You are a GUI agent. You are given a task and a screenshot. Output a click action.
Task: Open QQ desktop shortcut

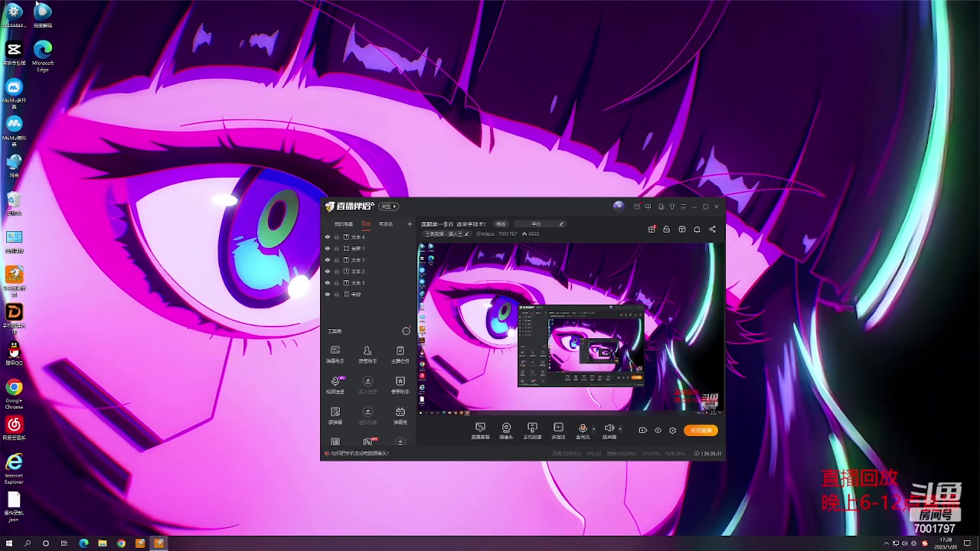point(14,354)
